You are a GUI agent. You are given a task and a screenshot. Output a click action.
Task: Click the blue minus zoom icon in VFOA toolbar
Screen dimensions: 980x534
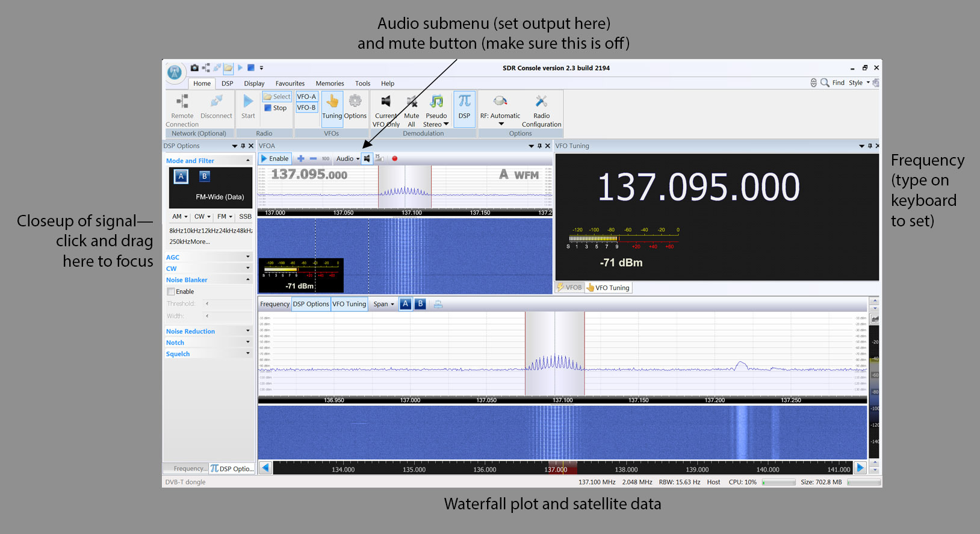(313, 158)
